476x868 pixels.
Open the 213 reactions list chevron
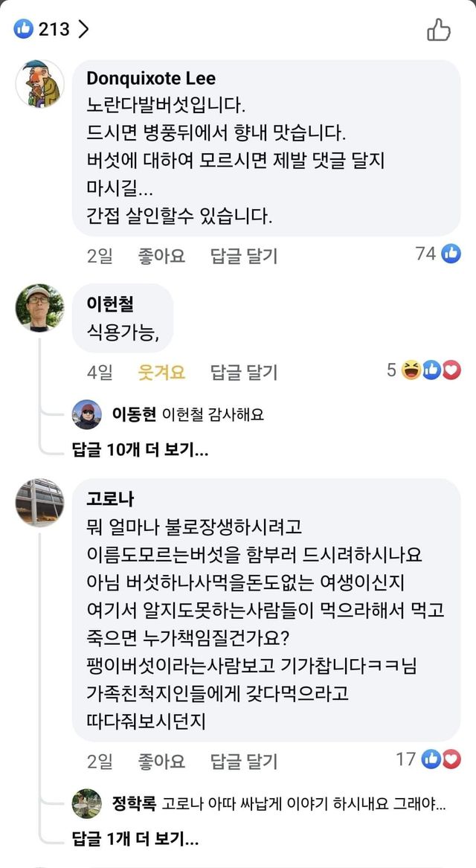pyautogui.click(x=83, y=29)
